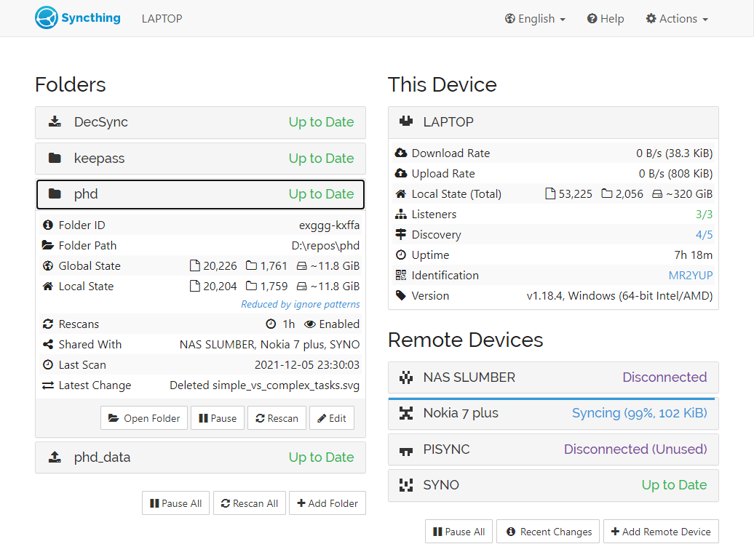Click the LAPTOP device identicon
The image size is (754, 560).
(x=406, y=122)
